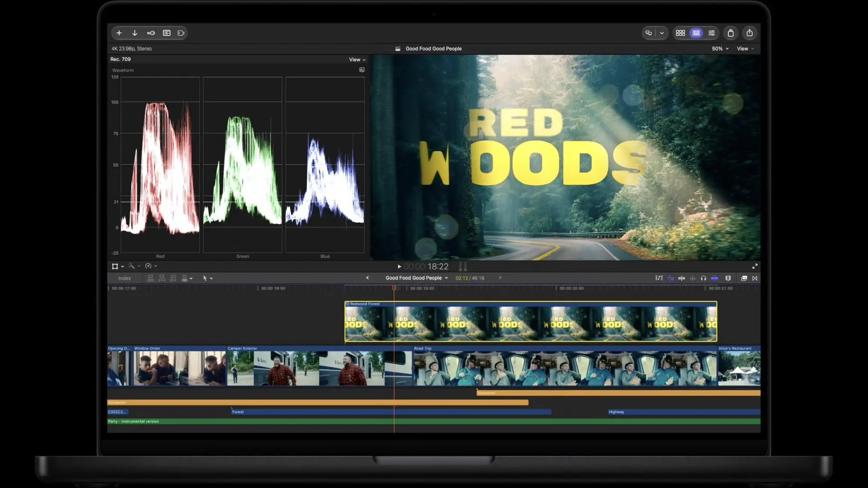This screenshot has width=868, height=488.
Task: Open the transitions browser icon
Action: click(755, 278)
